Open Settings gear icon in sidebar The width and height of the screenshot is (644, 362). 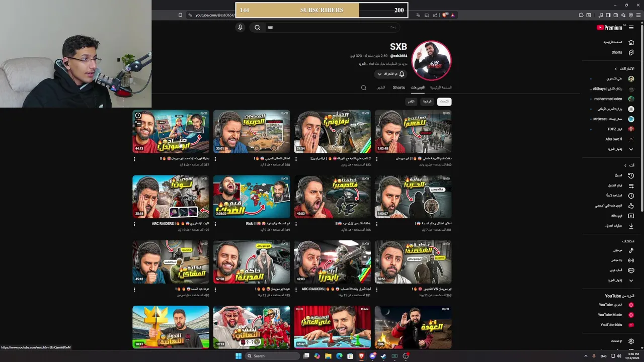pos(631,341)
